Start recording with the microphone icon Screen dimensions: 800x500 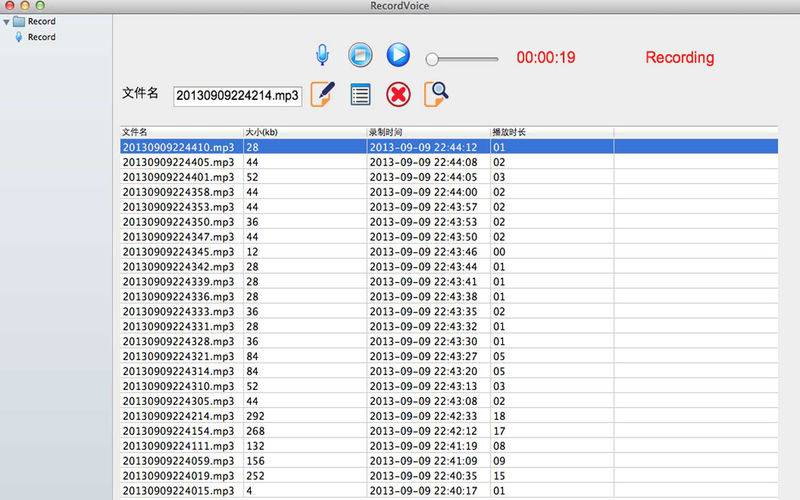click(x=322, y=55)
